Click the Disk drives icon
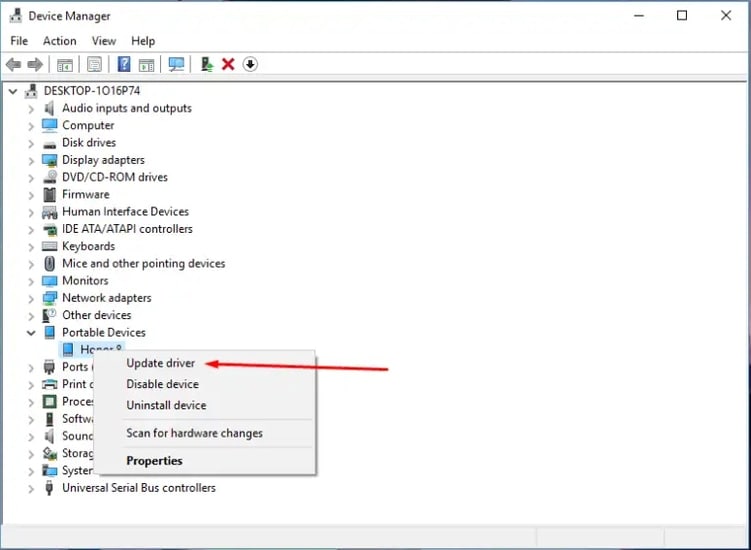The width and height of the screenshot is (751, 550). 49,144
